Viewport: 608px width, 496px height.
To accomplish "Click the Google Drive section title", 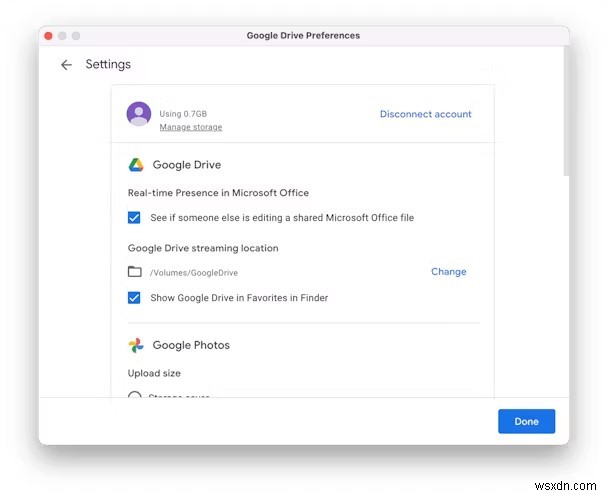I will click(187, 165).
